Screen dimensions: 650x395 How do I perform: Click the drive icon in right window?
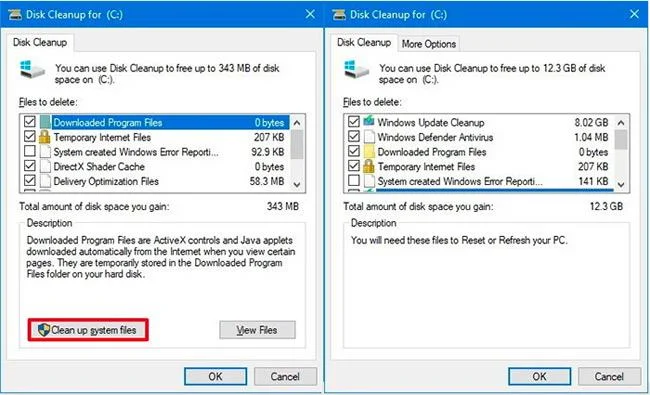click(356, 69)
